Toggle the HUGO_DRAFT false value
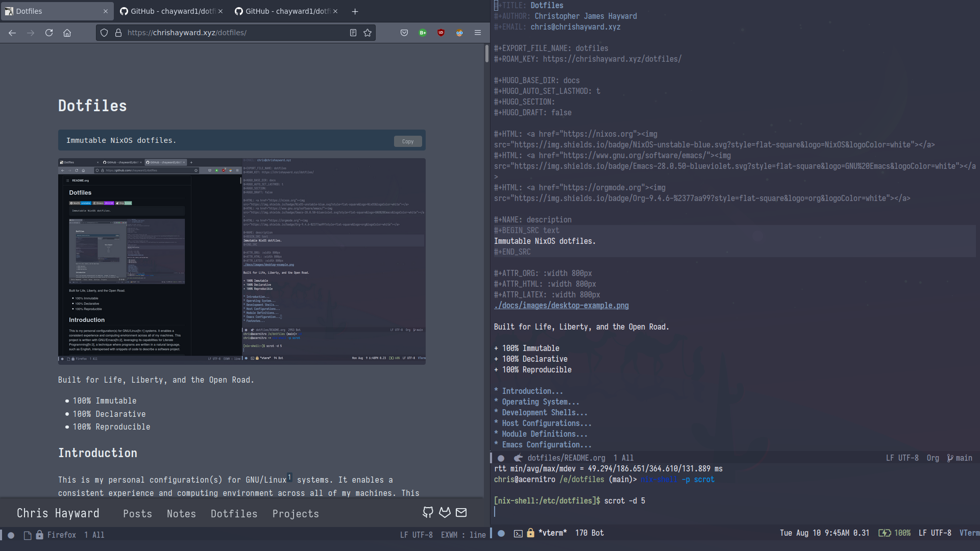Image resolution: width=980 pixels, height=551 pixels. tap(561, 112)
